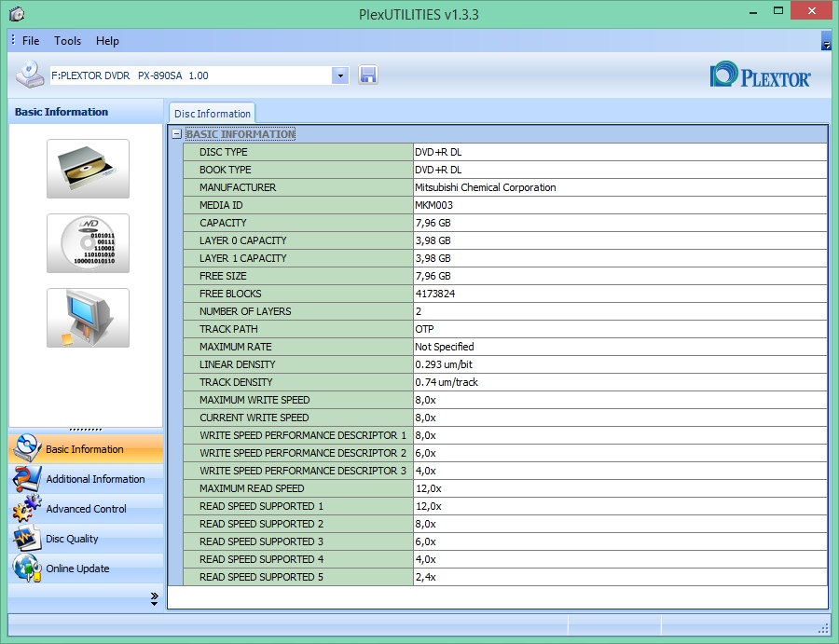The height and width of the screenshot is (644, 839).
Task: Click the computer monitor icon in sidebar
Action: tap(88, 318)
